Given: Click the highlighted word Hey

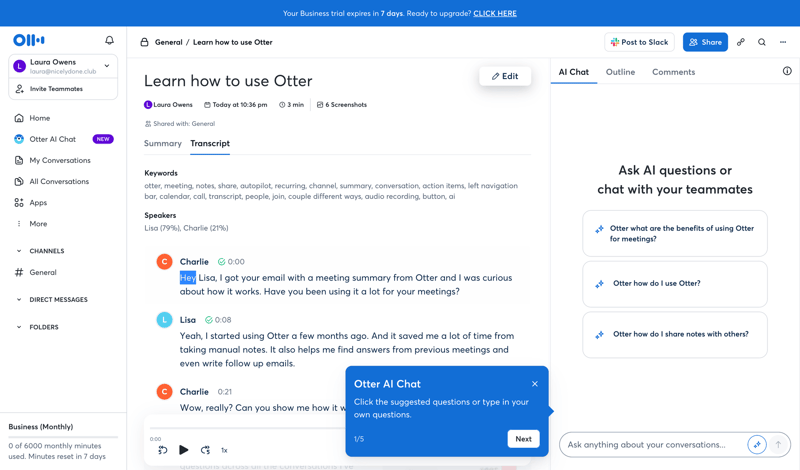Looking at the screenshot, I should pyautogui.click(x=188, y=278).
